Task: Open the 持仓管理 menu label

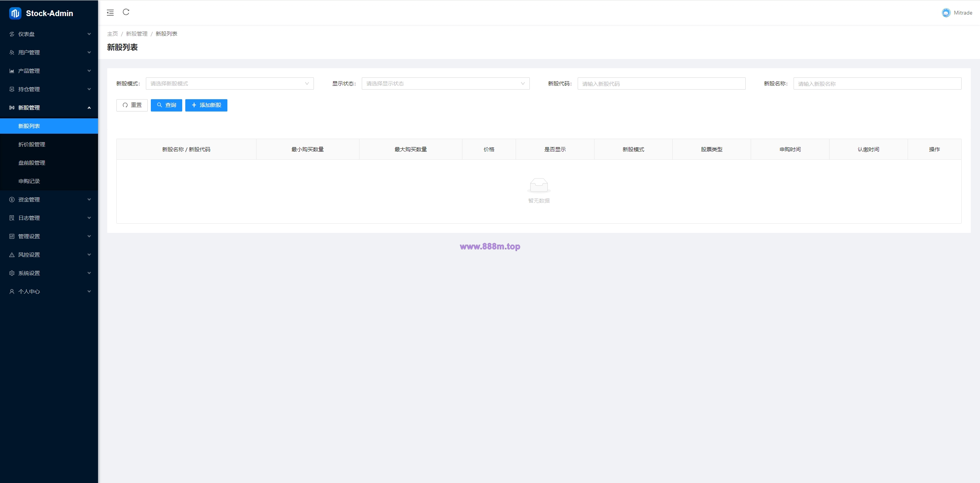Action: [x=29, y=89]
